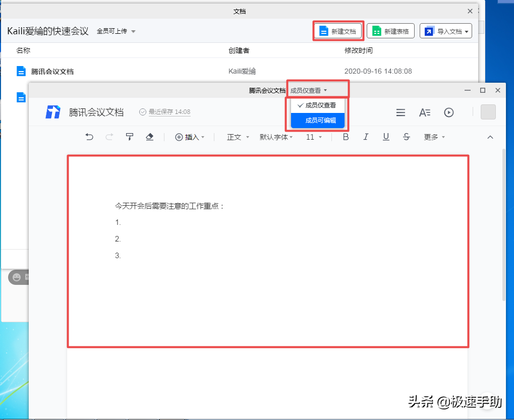Click the 修改时间 column header
This screenshot has height=420, width=514.
[x=358, y=50]
